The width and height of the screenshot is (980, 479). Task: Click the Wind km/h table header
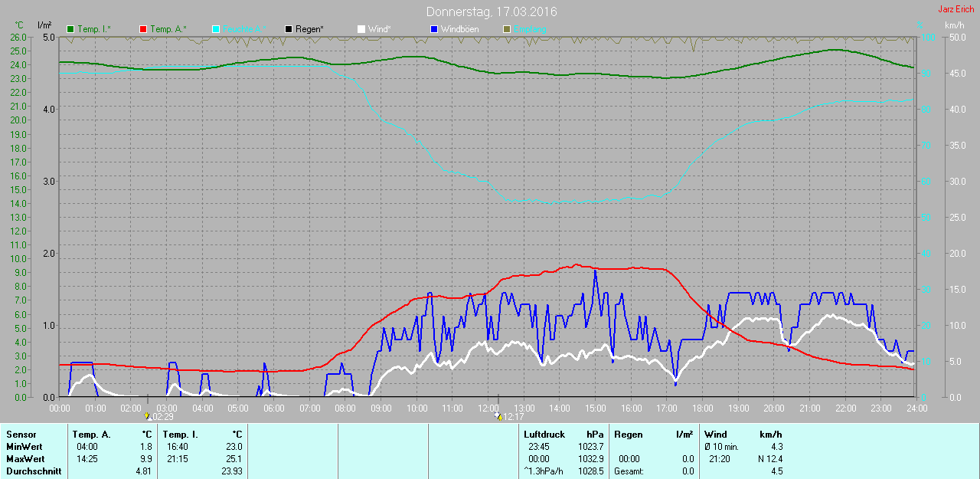tap(743, 435)
